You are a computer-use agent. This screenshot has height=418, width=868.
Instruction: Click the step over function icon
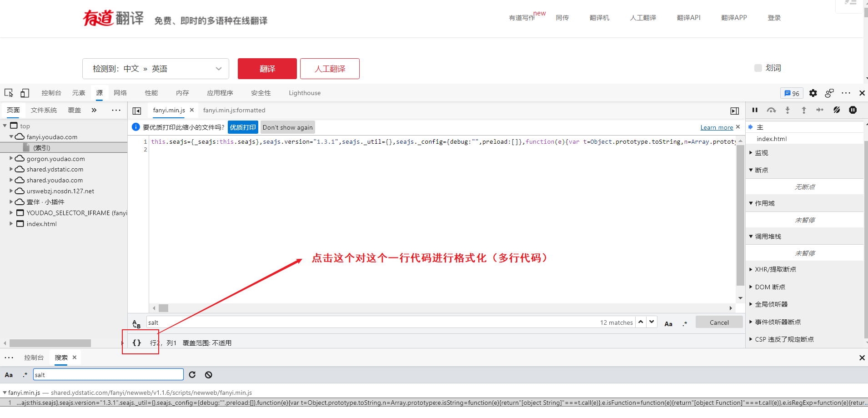click(771, 110)
